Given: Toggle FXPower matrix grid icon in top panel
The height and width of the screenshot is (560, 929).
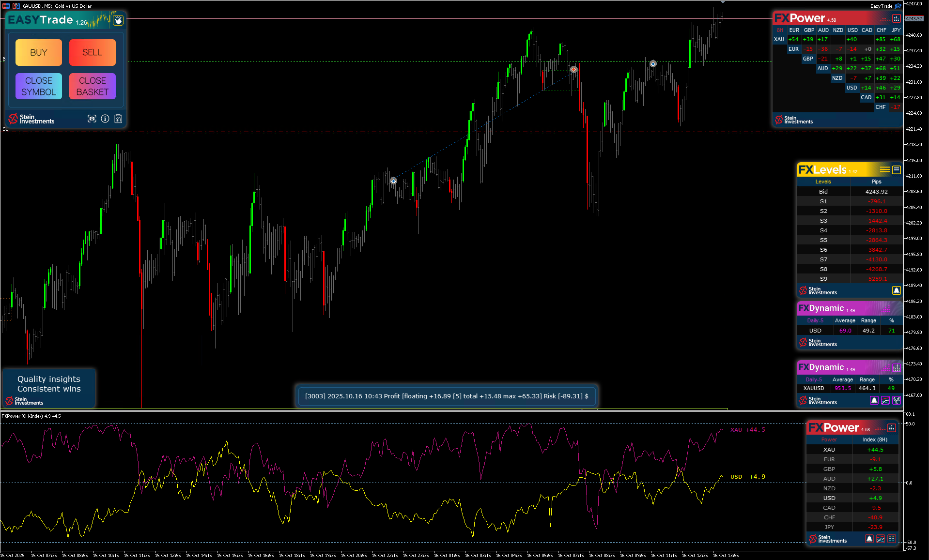Looking at the screenshot, I should 897,18.
